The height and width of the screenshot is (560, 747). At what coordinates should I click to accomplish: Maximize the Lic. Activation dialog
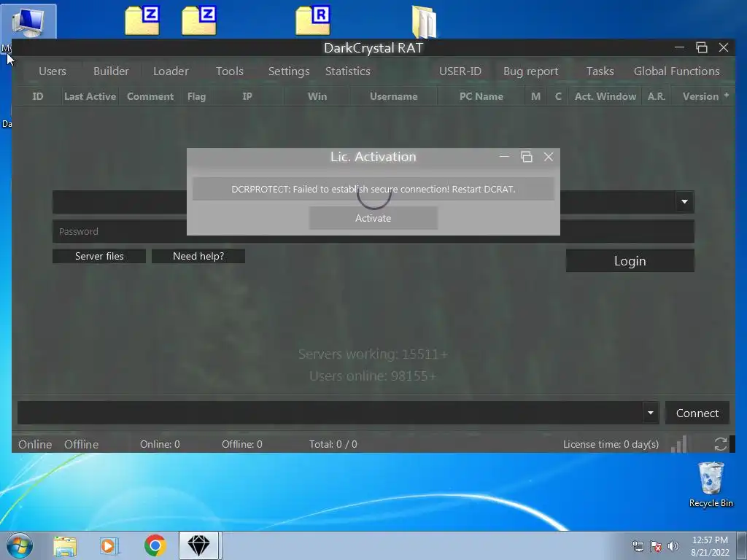(527, 157)
